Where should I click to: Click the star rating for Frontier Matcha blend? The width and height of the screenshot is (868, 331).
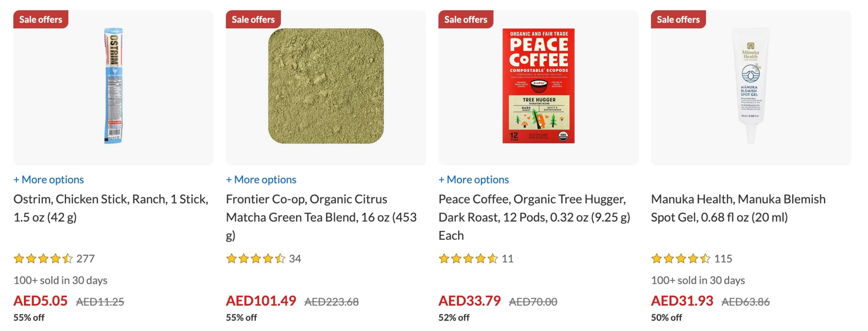pyautogui.click(x=256, y=258)
